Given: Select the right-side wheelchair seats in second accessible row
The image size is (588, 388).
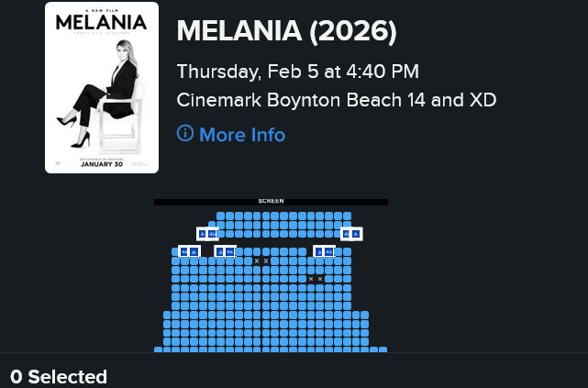Looking at the screenshot, I should (324, 251).
